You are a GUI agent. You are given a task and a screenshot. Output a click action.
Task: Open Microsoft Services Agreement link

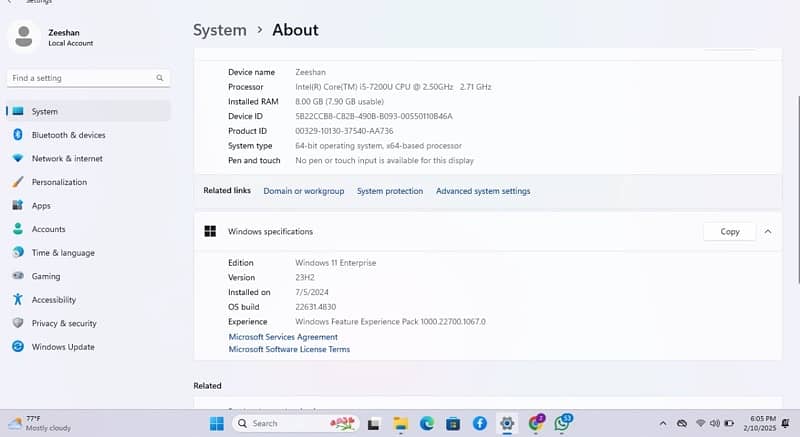pyautogui.click(x=283, y=337)
